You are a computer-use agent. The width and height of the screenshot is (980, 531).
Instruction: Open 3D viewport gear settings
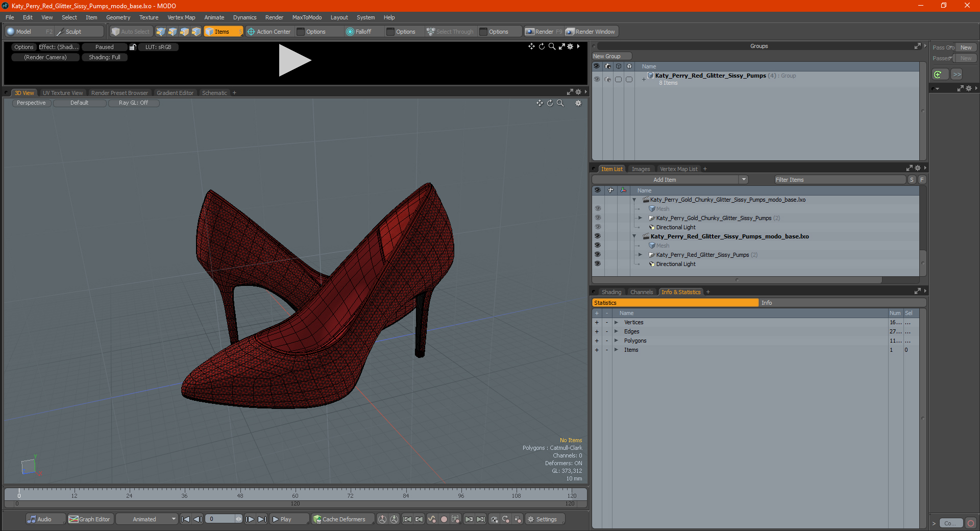[578, 103]
